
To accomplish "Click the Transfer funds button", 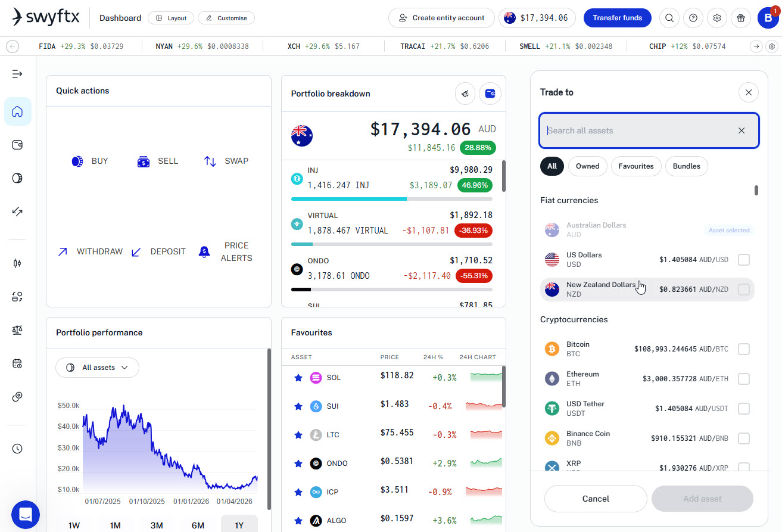I will [618, 18].
